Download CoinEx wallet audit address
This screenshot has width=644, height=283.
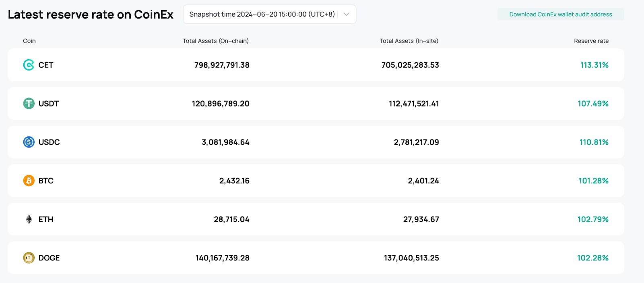(x=560, y=15)
